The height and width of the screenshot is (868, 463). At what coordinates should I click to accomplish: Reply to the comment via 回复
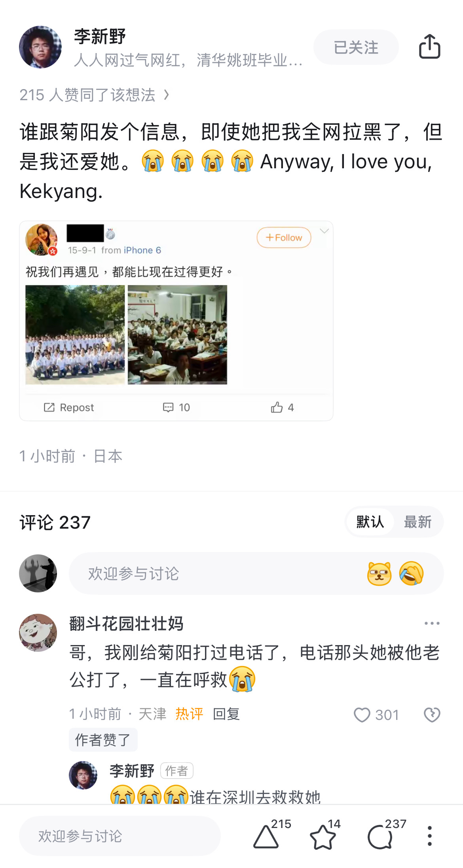click(226, 714)
